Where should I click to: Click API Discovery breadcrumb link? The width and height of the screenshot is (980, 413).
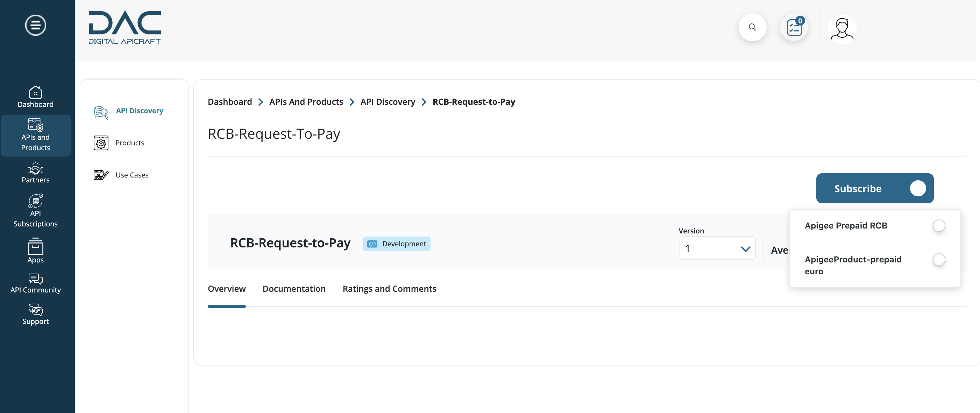(388, 102)
